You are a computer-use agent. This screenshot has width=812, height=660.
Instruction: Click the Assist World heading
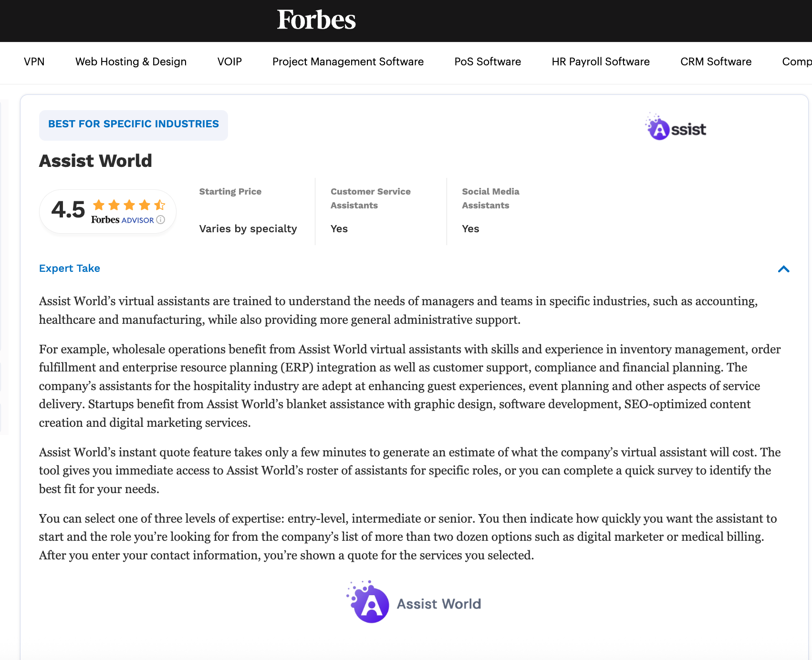[x=95, y=161]
